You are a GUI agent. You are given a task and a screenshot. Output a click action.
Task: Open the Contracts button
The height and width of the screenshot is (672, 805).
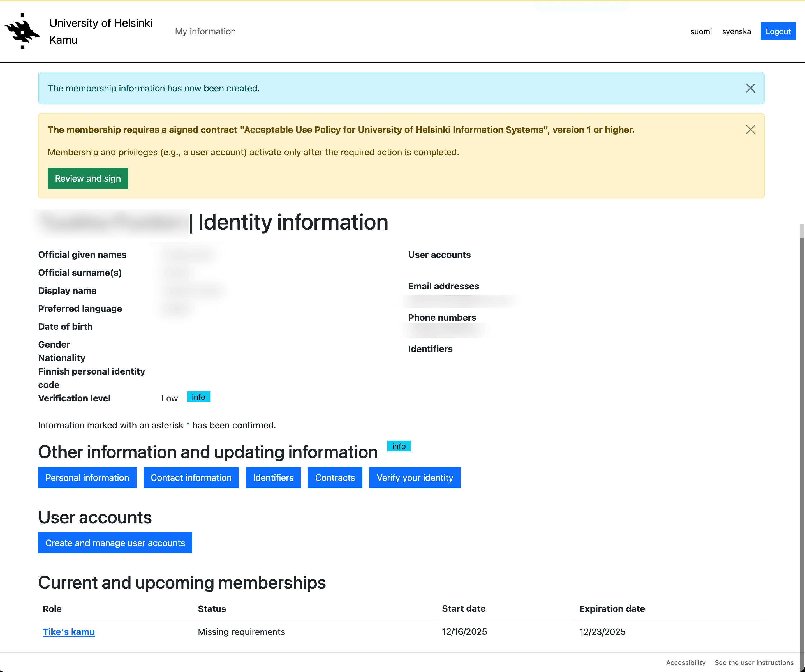coord(335,478)
